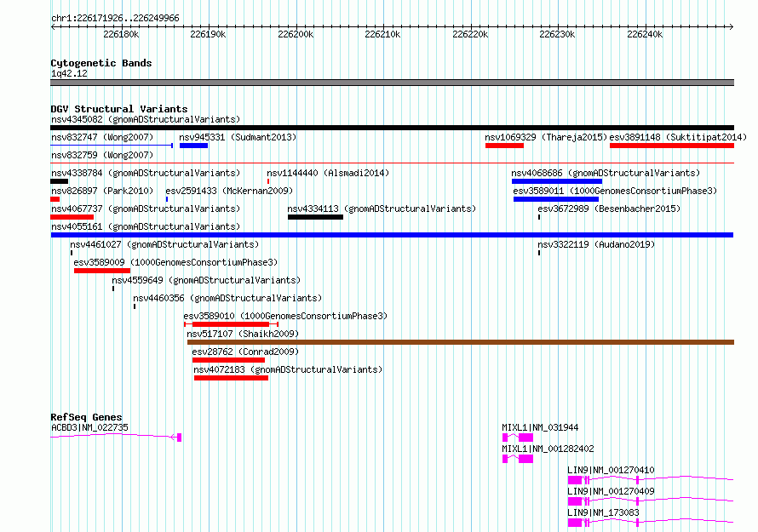Click the blue nsv945331 Sudmant2013 bar
The height and width of the screenshot is (532, 758).
coord(193,146)
